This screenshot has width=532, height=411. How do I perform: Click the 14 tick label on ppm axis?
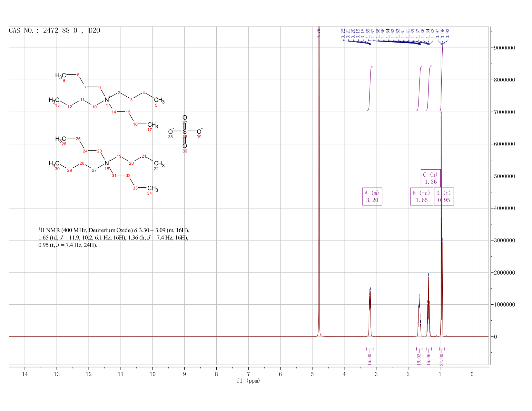(25, 374)
